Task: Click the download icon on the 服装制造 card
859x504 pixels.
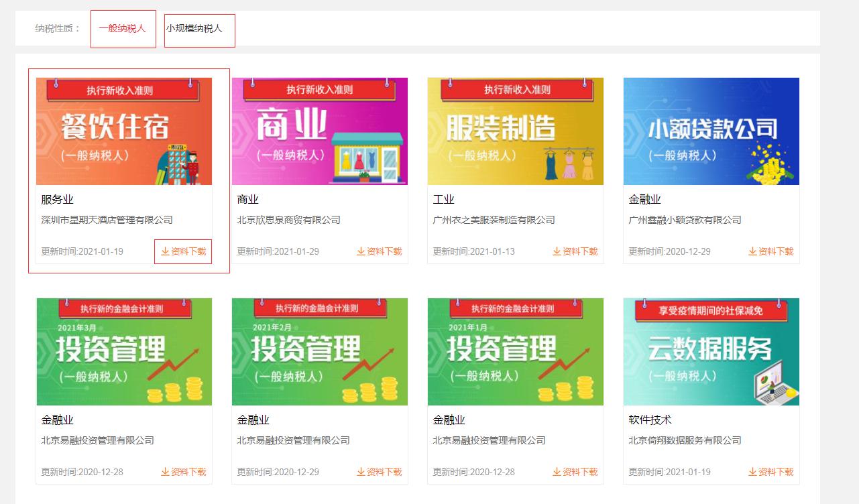Action: 557,251
